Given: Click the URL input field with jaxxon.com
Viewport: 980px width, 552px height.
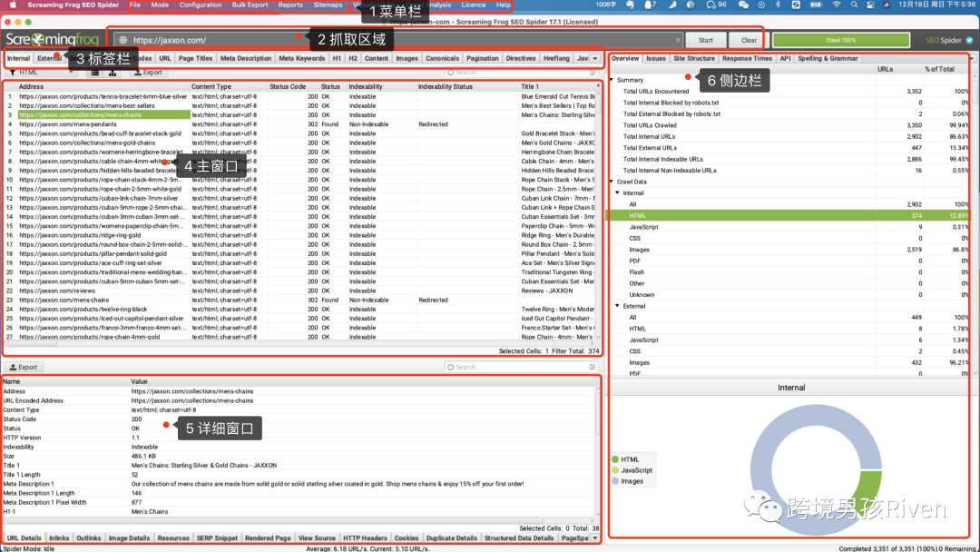Looking at the screenshot, I should point(400,40).
